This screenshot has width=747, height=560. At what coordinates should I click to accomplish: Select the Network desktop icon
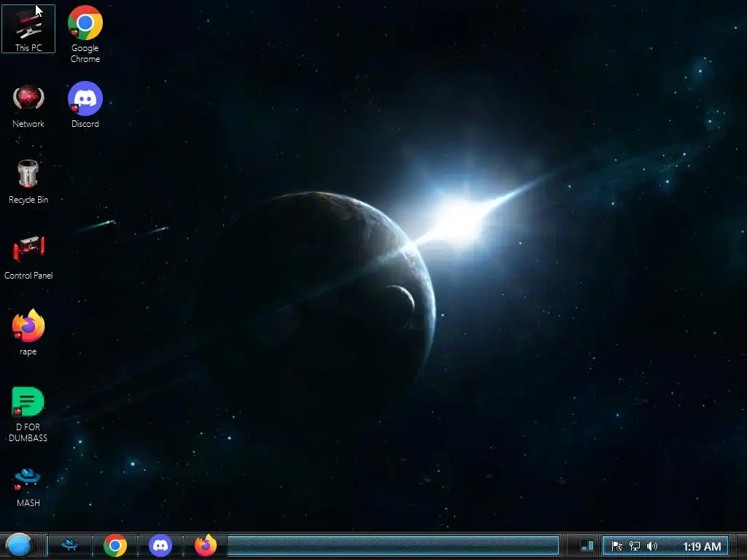[x=28, y=106]
